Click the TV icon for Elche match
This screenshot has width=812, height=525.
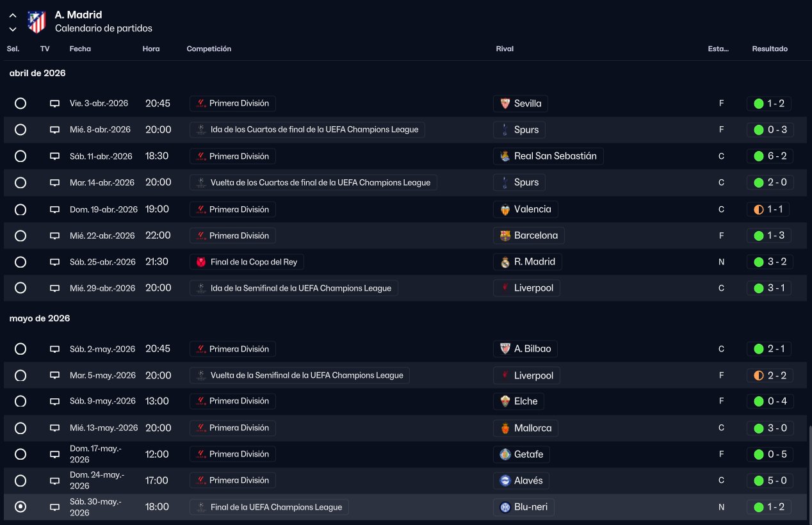tap(55, 401)
